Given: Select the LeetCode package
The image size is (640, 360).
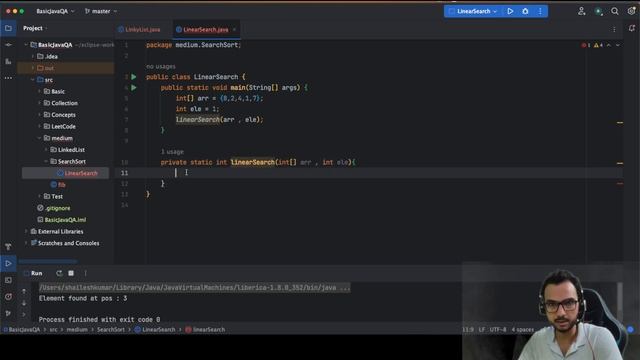Looking at the screenshot, I should 63,127.
